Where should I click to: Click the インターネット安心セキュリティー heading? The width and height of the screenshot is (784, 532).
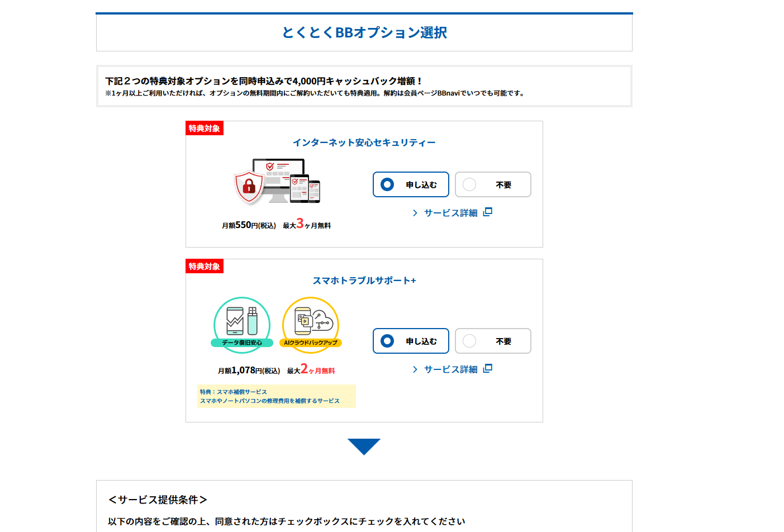[x=364, y=142]
